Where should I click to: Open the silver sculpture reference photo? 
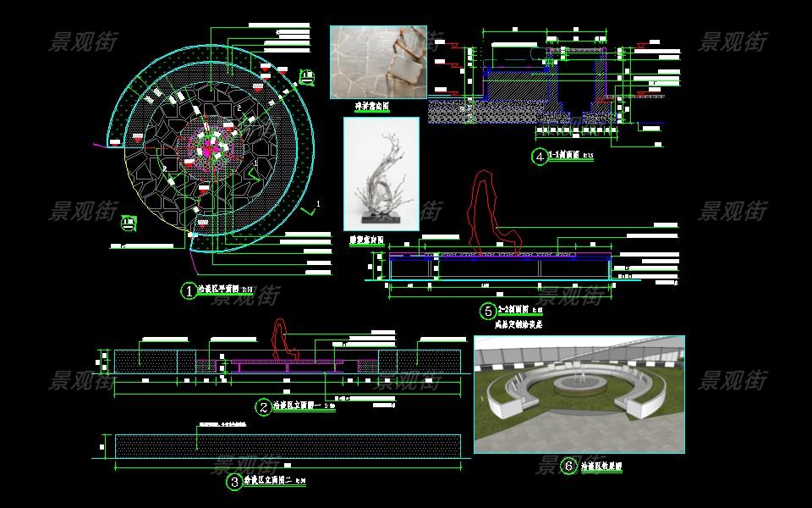[x=381, y=174]
